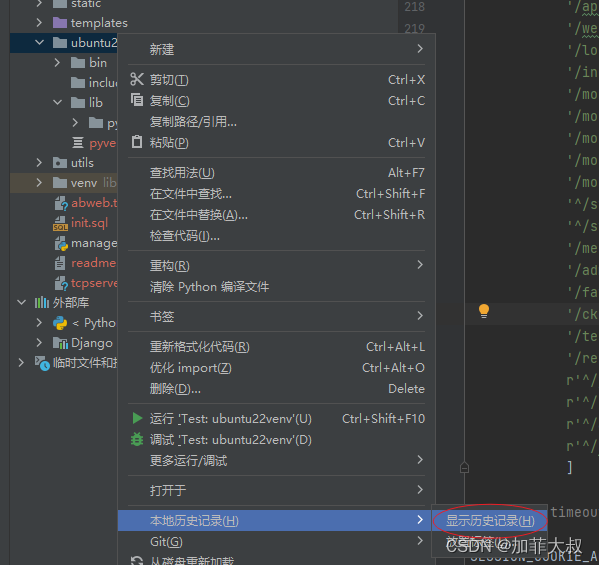Viewport: 599px width, 565px height.
Task: Click the Python interpreter icon
Action: point(60,323)
